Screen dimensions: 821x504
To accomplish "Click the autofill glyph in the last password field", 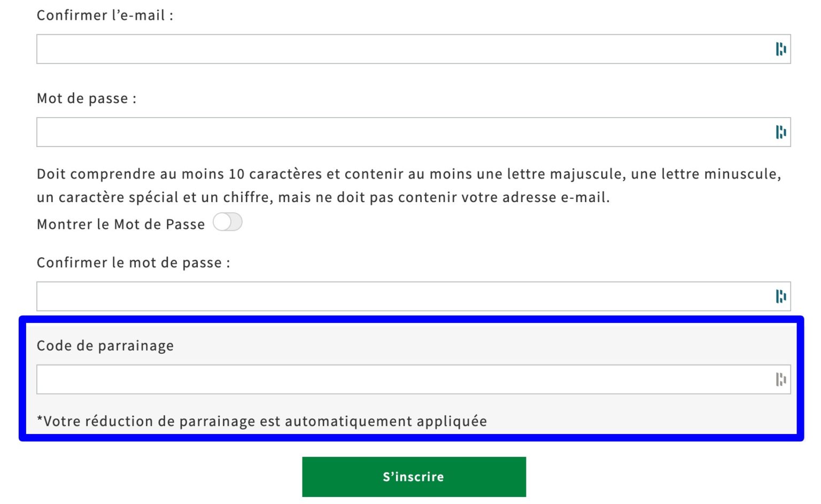I will tap(781, 296).
